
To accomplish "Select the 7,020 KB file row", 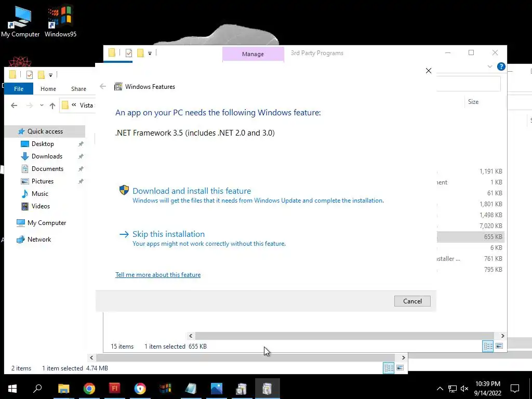I will click(471, 226).
